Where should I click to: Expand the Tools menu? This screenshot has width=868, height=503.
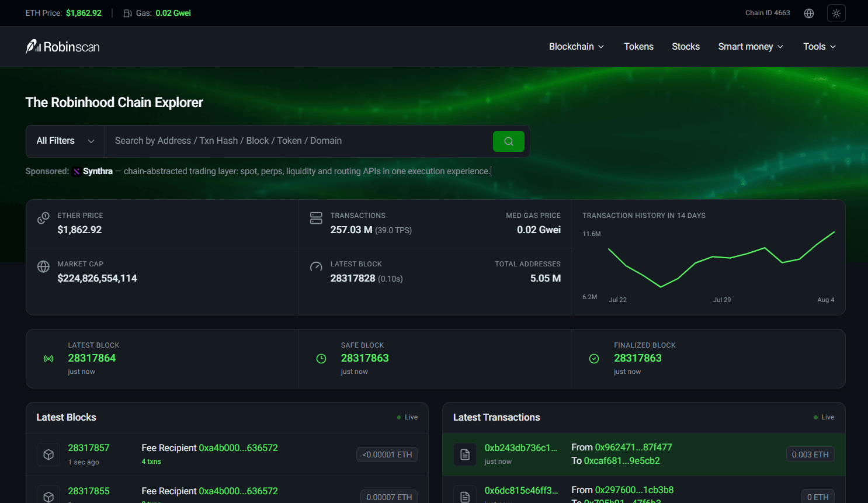[x=819, y=47]
